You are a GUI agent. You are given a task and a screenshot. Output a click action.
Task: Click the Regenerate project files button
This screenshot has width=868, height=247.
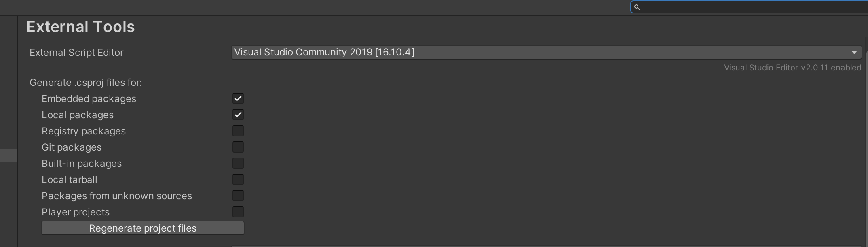pyautogui.click(x=142, y=228)
